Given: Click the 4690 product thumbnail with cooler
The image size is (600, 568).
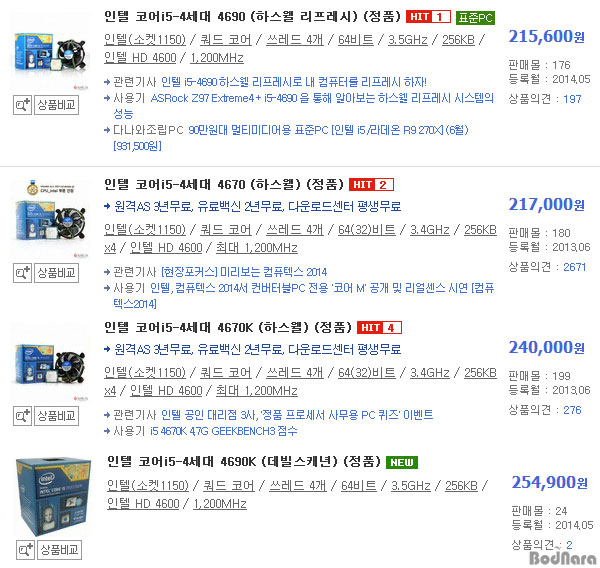Looking at the screenshot, I should (x=51, y=52).
